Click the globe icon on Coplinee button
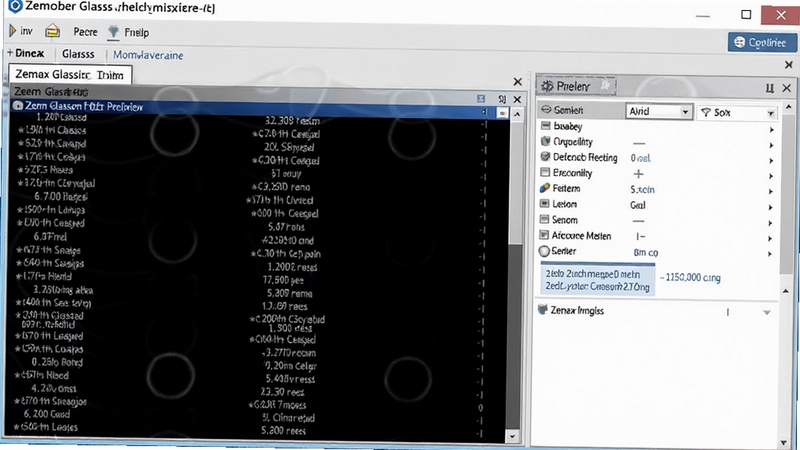800x450 pixels. point(739,42)
